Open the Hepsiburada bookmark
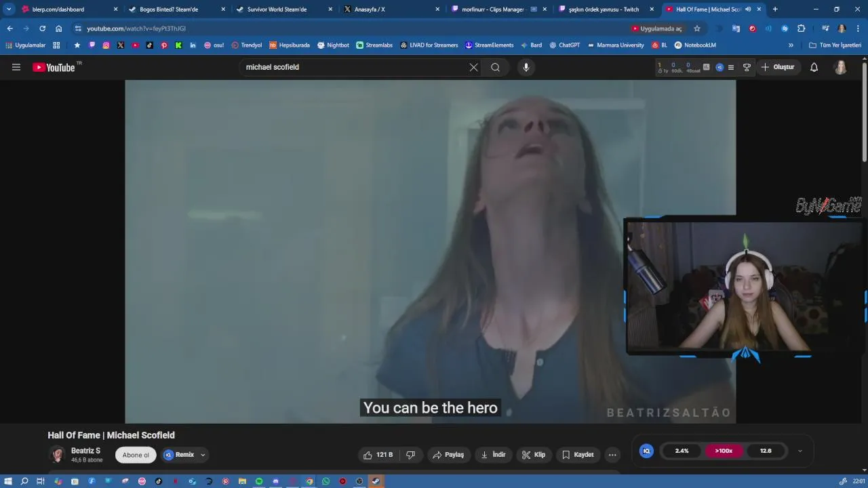Screen dimensions: 868x488 (290, 45)
